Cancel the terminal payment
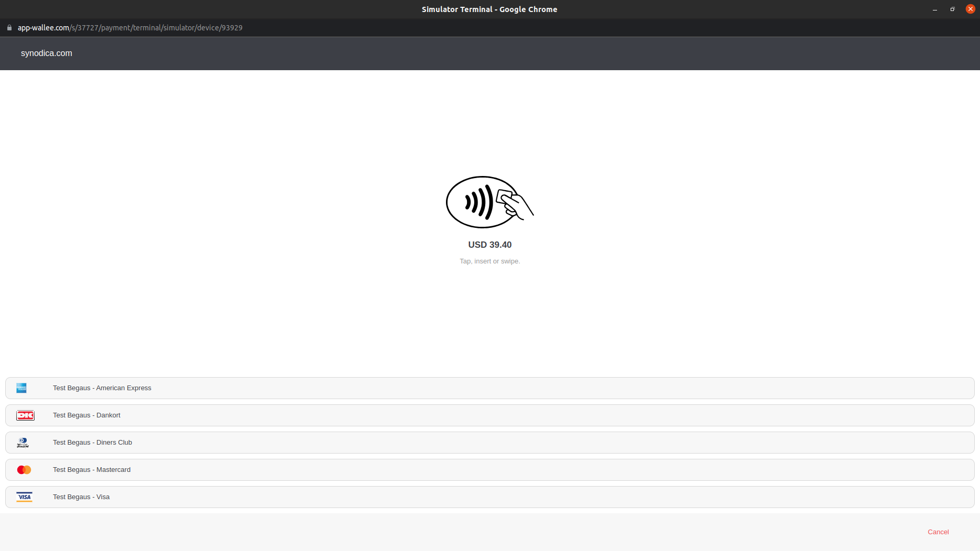 [x=938, y=532]
